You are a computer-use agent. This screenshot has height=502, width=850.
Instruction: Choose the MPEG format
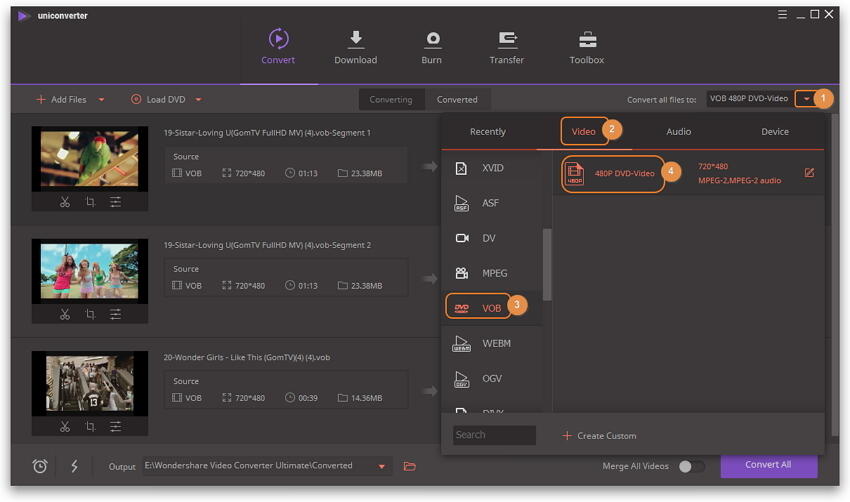pos(492,273)
